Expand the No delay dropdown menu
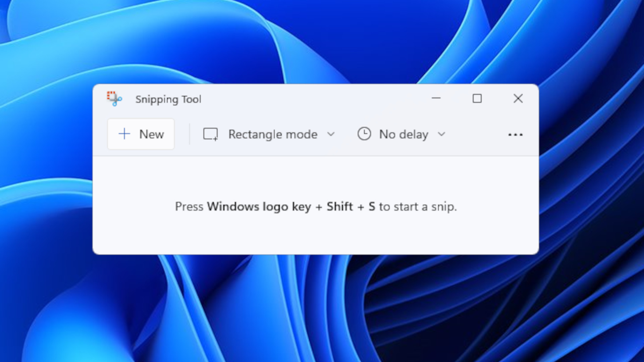This screenshot has width=644, height=362. [x=440, y=134]
